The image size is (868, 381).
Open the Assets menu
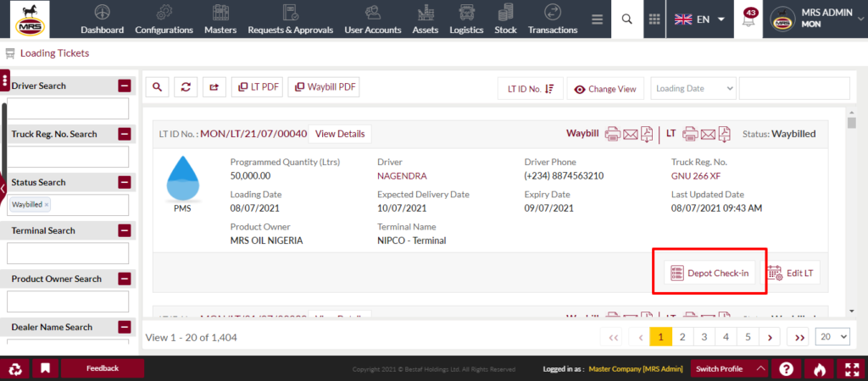(x=426, y=19)
